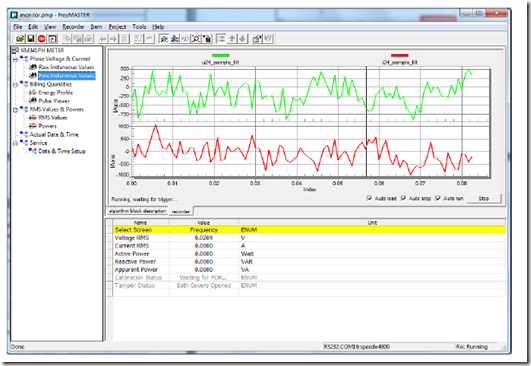The width and height of the screenshot is (531, 366).
Task: Open the Recorder menu
Action: tap(73, 27)
